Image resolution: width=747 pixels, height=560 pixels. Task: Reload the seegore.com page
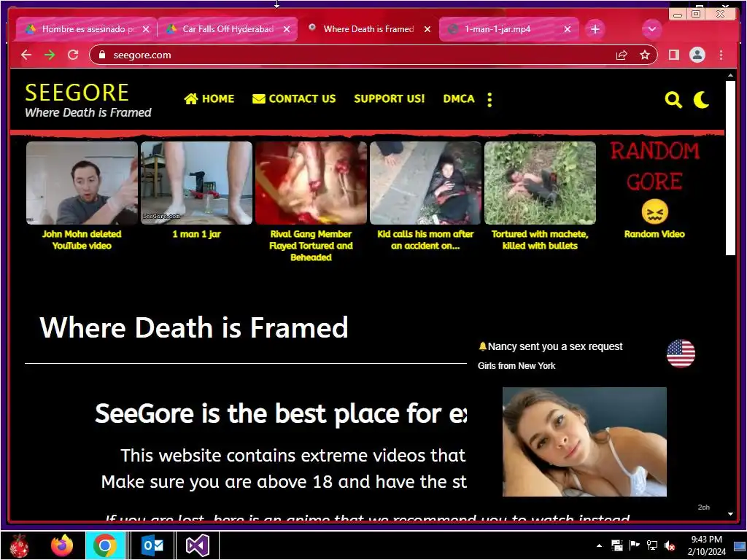(73, 55)
